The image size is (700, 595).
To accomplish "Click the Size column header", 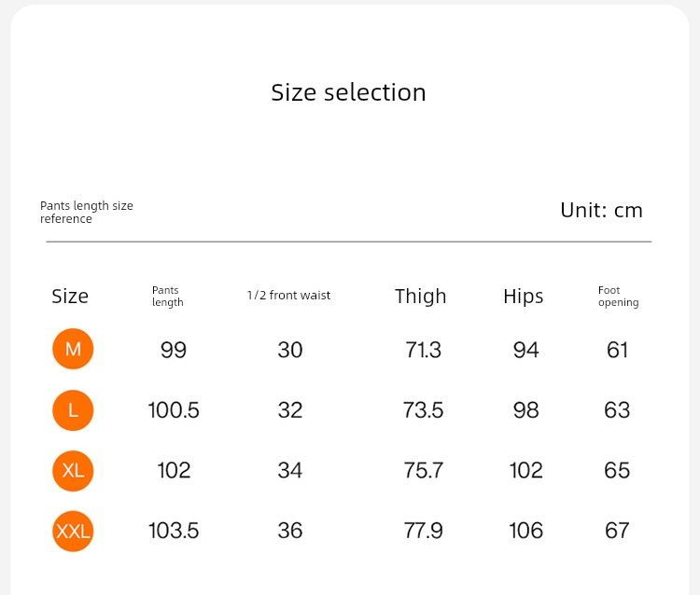I will (x=70, y=297).
